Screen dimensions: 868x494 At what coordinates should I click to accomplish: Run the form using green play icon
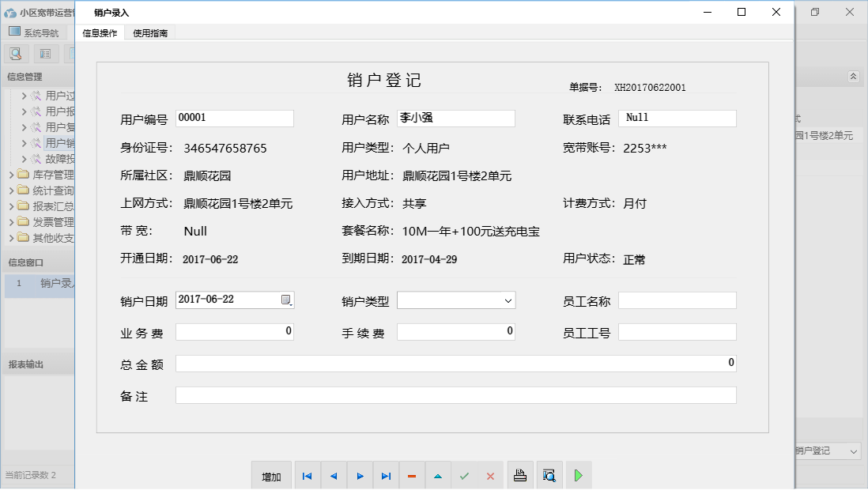(x=578, y=474)
